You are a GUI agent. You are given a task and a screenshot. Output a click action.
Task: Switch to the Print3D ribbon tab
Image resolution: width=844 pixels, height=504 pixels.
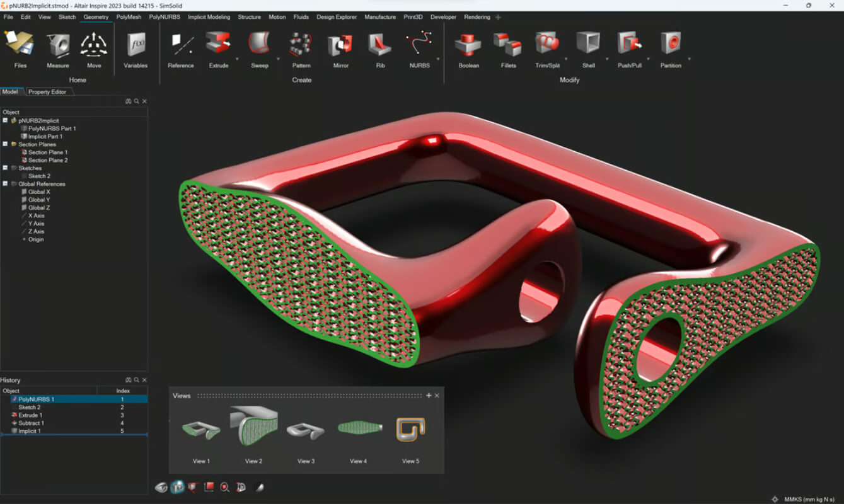point(413,17)
